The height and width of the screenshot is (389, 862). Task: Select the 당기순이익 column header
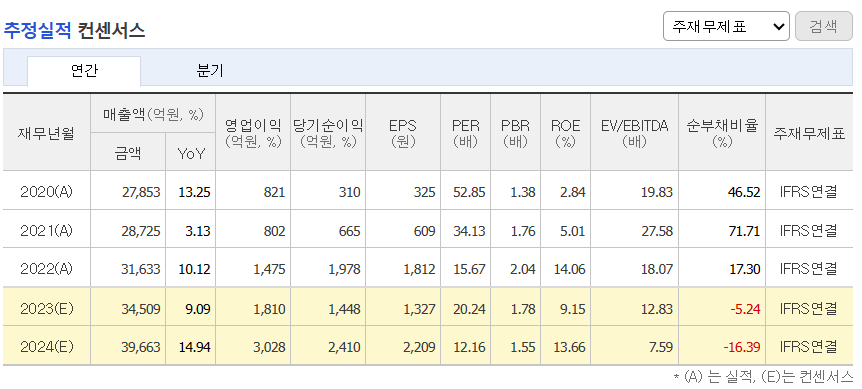click(x=328, y=133)
